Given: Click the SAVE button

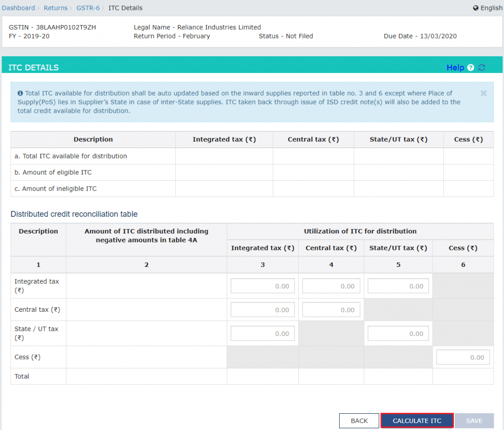Looking at the screenshot, I should 474,421.
